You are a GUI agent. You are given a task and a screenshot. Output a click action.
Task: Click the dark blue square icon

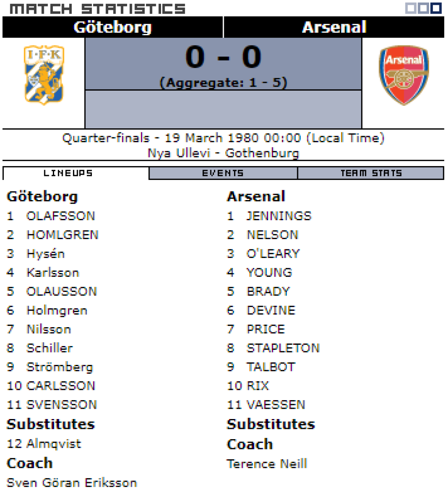tap(436, 8)
